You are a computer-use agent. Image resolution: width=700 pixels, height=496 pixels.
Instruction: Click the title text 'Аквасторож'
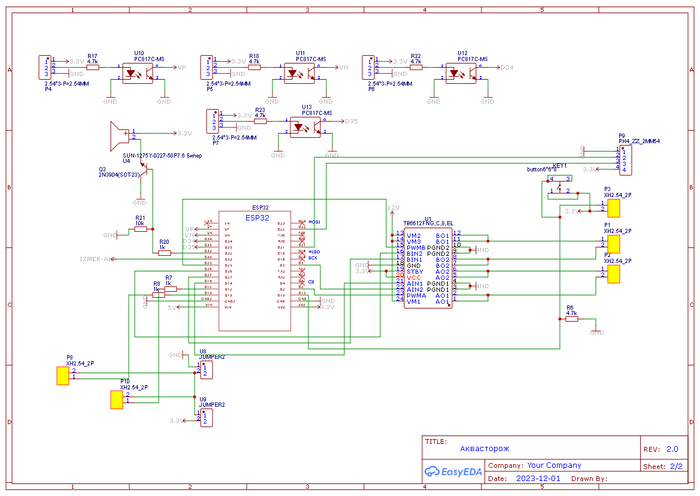coord(484,448)
